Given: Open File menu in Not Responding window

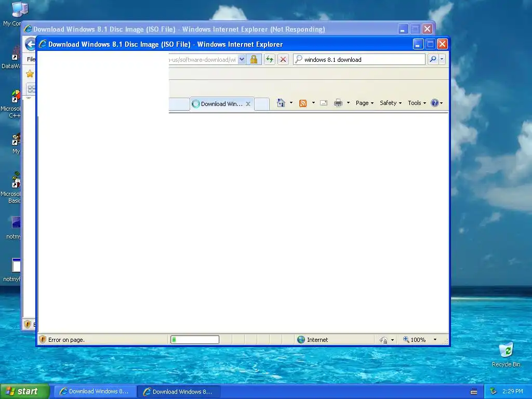Looking at the screenshot, I should point(31,59).
